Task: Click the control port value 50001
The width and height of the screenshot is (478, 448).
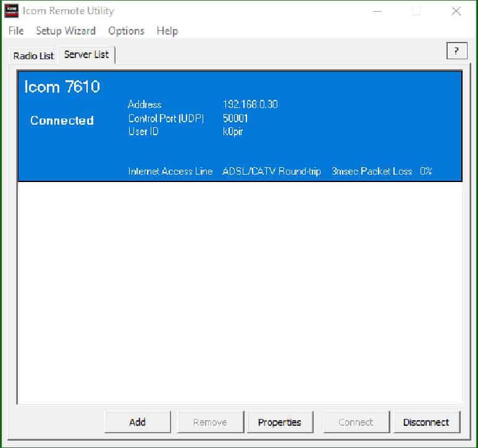Action: point(235,118)
